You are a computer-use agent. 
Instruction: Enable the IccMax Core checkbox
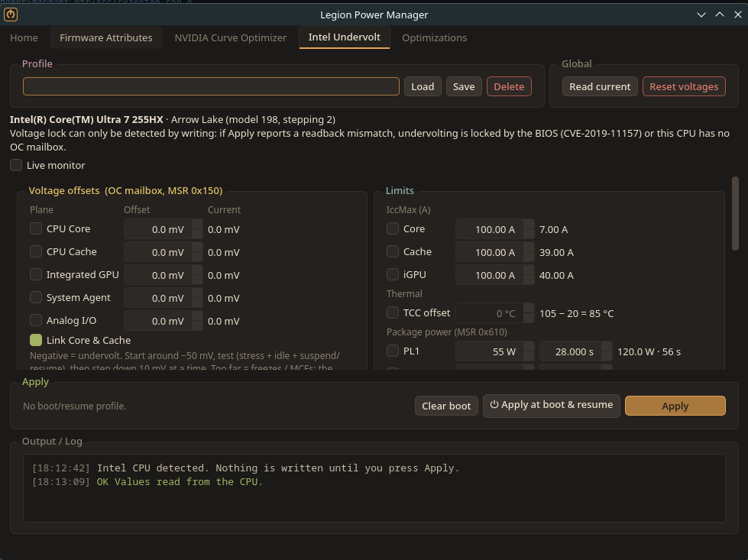(393, 228)
